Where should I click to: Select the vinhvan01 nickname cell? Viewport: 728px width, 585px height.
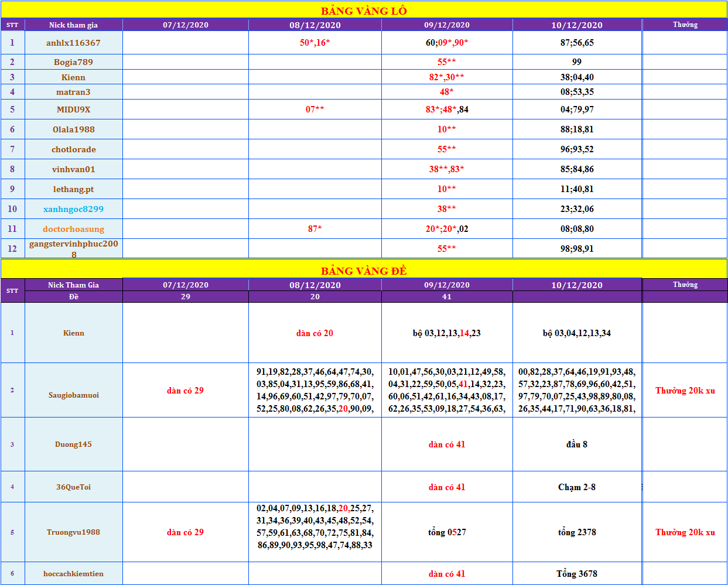(74, 169)
